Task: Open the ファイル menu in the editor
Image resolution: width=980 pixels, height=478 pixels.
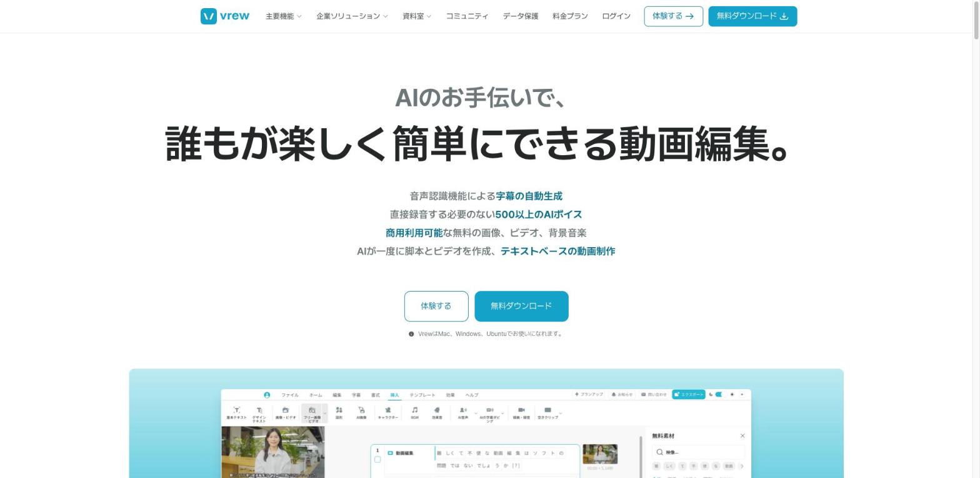Action: click(x=290, y=395)
